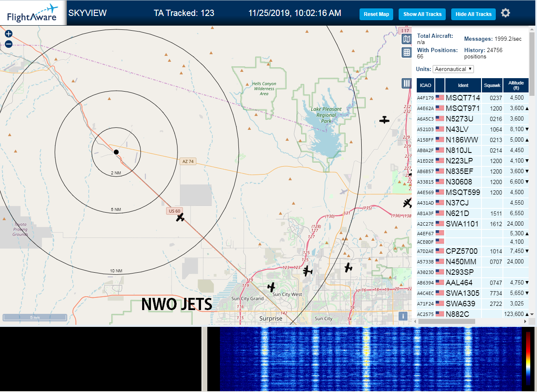Toggle sidebar with the column bars icon
This screenshot has height=392, width=537.
[406, 83]
